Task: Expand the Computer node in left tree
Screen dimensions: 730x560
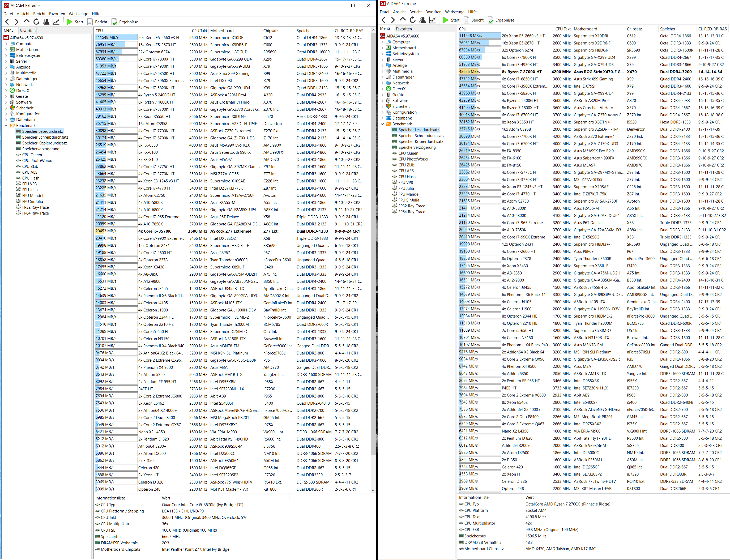Action: tap(6, 44)
